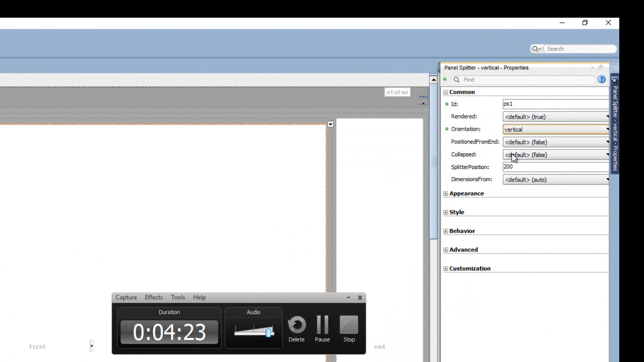
Task: Click the small arrow below status facet
Action: click(423, 103)
